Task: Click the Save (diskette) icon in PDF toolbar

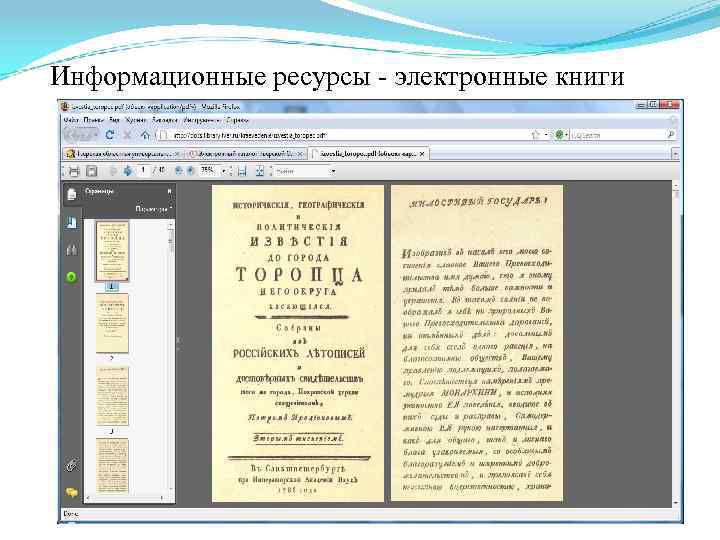Action: 91,171
